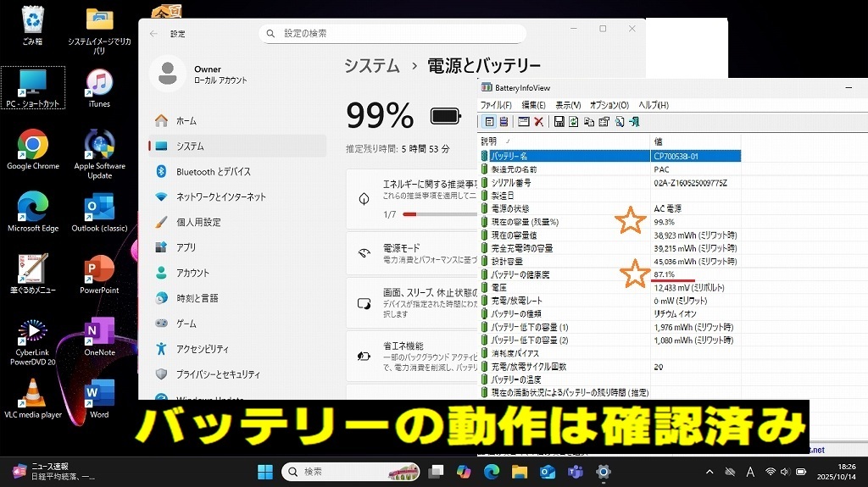The image size is (868, 487).
Task: Expand the 画面、スリープ、休止状態 section
Action: [x=412, y=302]
